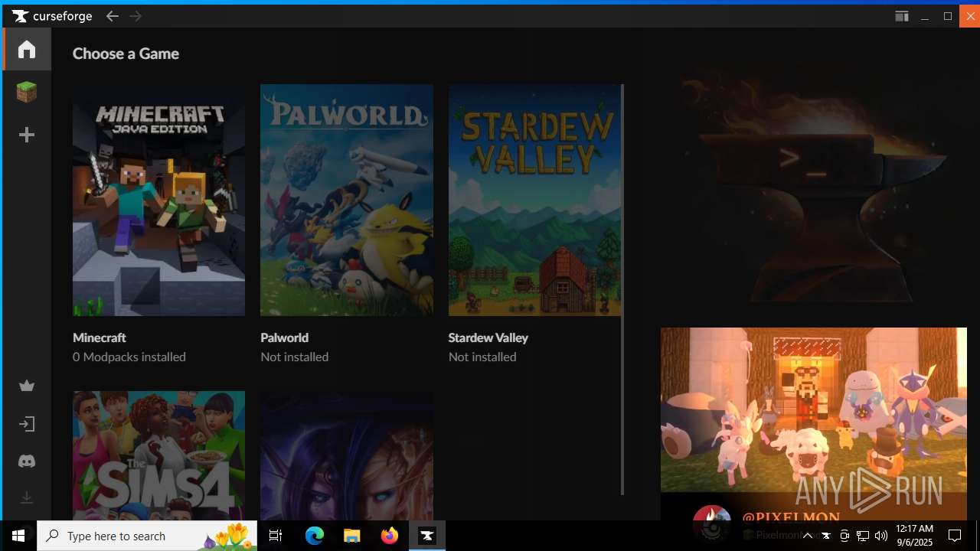
Task: Open the Windows Start menu
Action: pyautogui.click(x=18, y=536)
